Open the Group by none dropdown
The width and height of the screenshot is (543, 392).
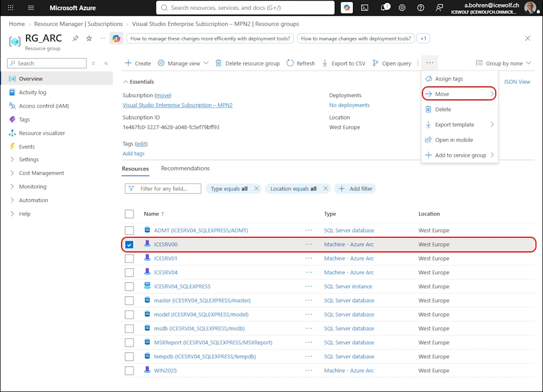(503, 63)
